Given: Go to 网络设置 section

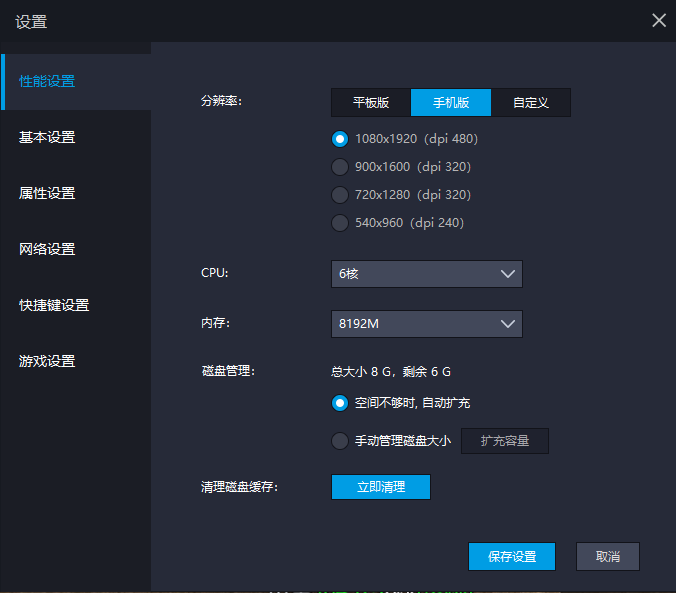Looking at the screenshot, I should (47, 249).
